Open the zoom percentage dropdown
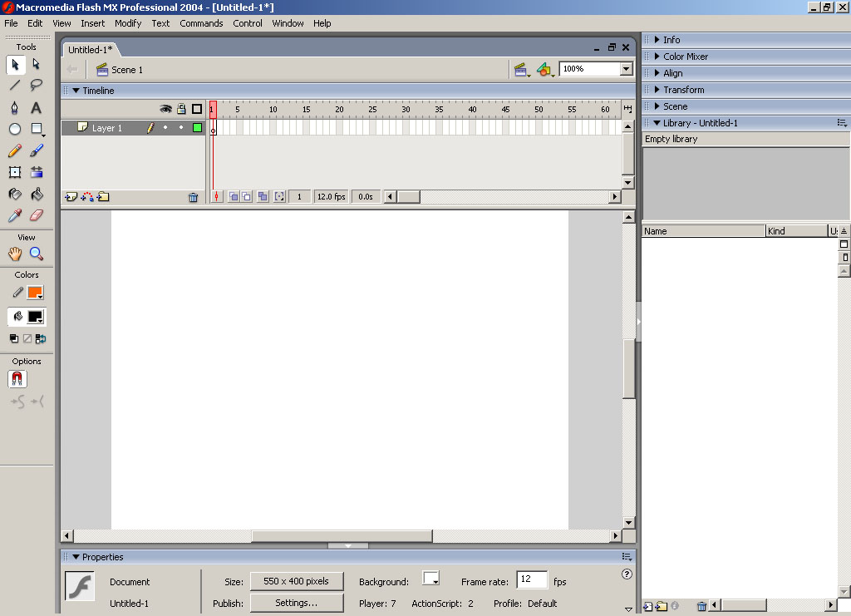 [627, 69]
